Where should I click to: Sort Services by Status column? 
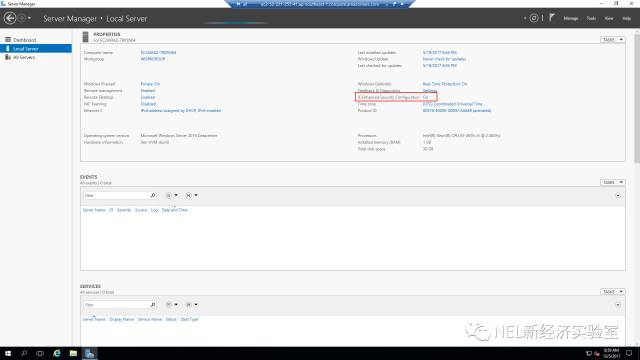pyautogui.click(x=171, y=320)
